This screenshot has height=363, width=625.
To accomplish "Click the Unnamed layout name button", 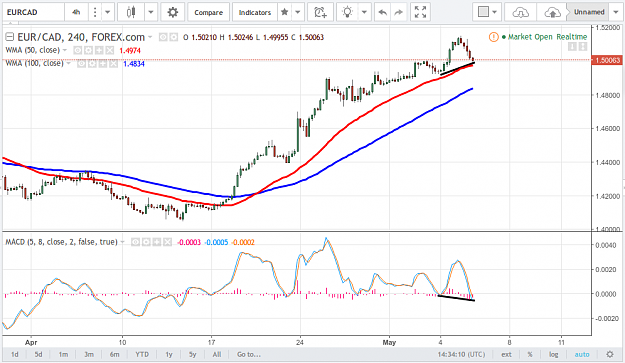I will (x=589, y=12).
